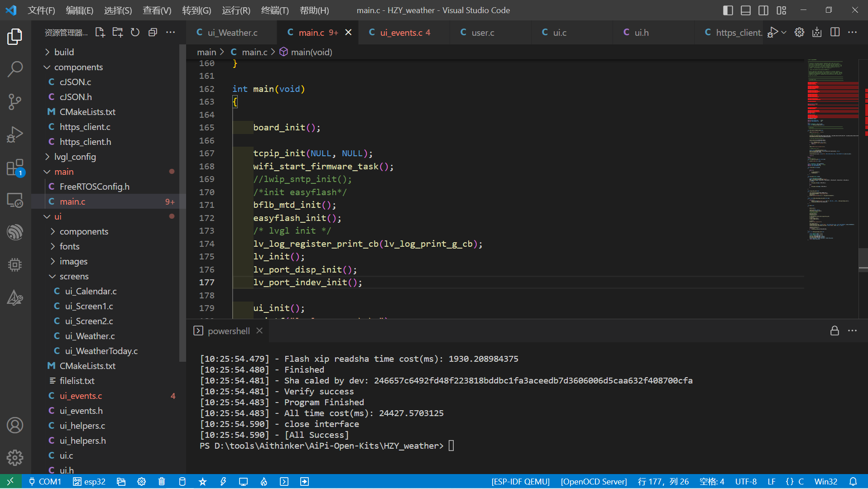Open the Explorer view in the activity bar
868x489 pixels.
[x=15, y=37]
